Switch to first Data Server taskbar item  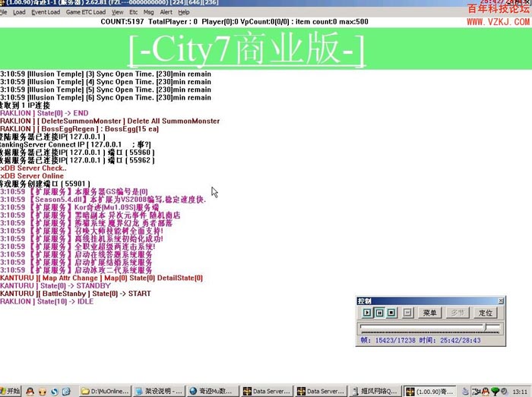click(267, 391)
